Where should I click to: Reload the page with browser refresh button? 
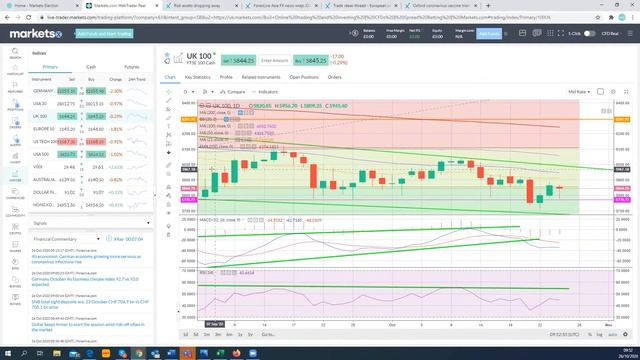pos(29,18)
